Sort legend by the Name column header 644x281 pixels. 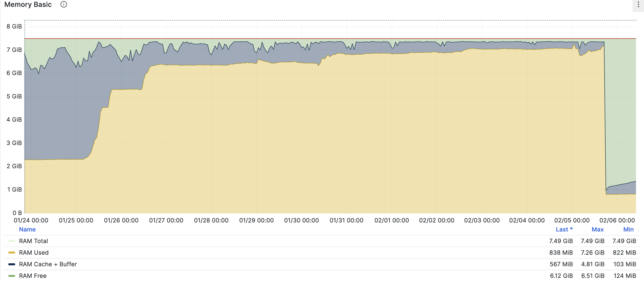27,229
